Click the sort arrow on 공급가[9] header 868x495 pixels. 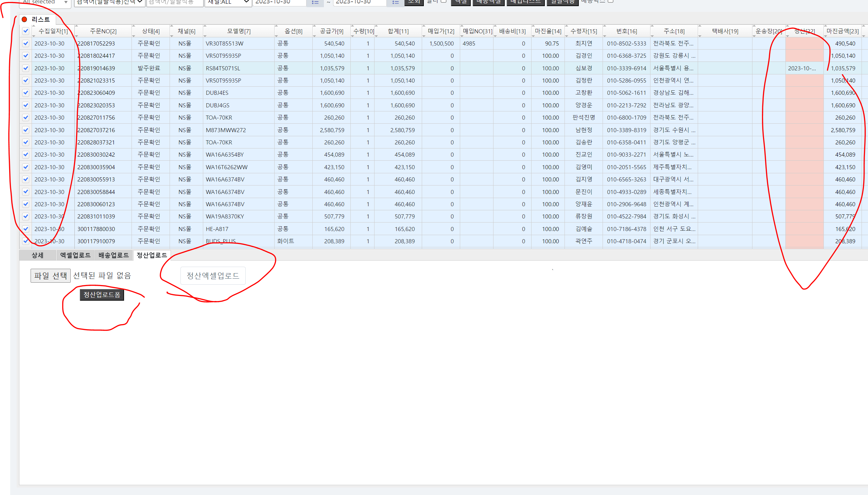tap(314, 26)
